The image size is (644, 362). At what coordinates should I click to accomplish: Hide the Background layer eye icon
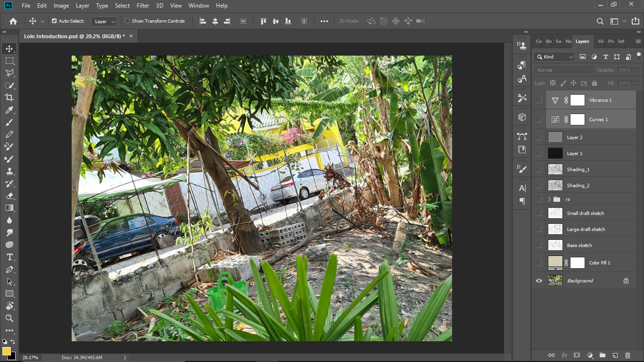point(539,280)
